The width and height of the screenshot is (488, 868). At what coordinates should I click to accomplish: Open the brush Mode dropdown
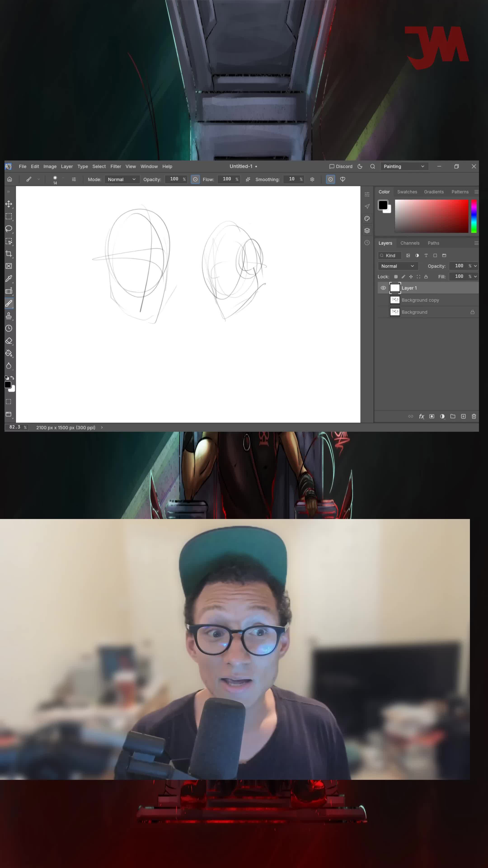click(122, 179)
